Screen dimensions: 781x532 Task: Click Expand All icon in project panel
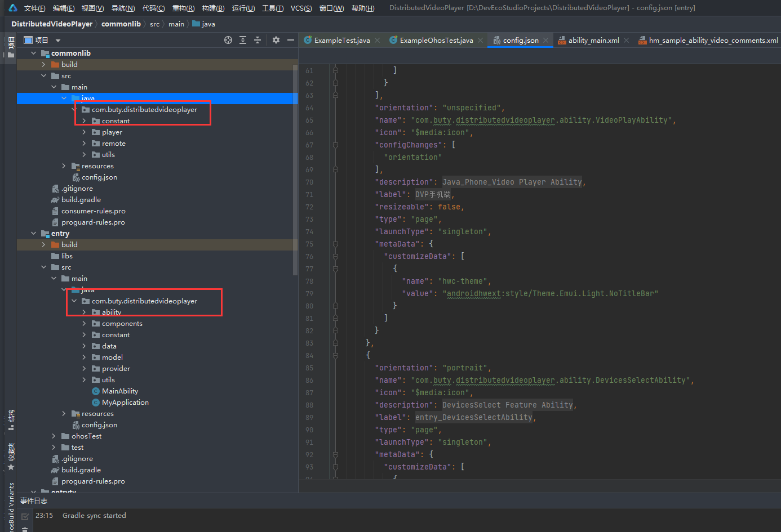click(243, 40)
